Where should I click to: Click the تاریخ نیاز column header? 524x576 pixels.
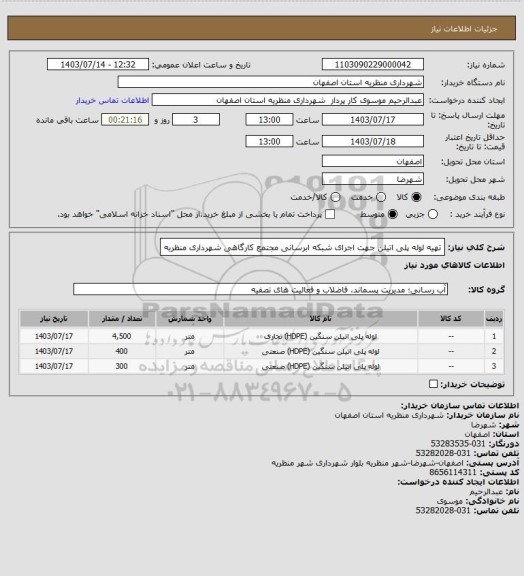tap(54, 318)
